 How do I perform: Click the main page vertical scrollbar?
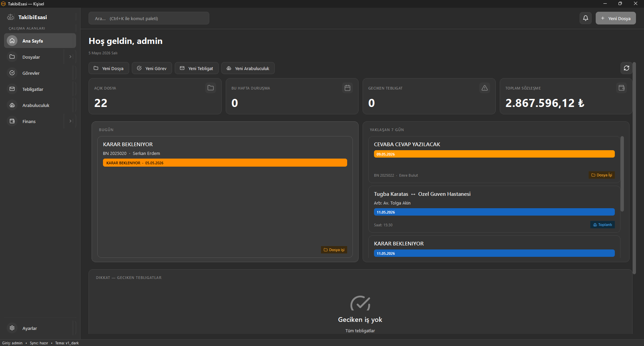[634, 168]
